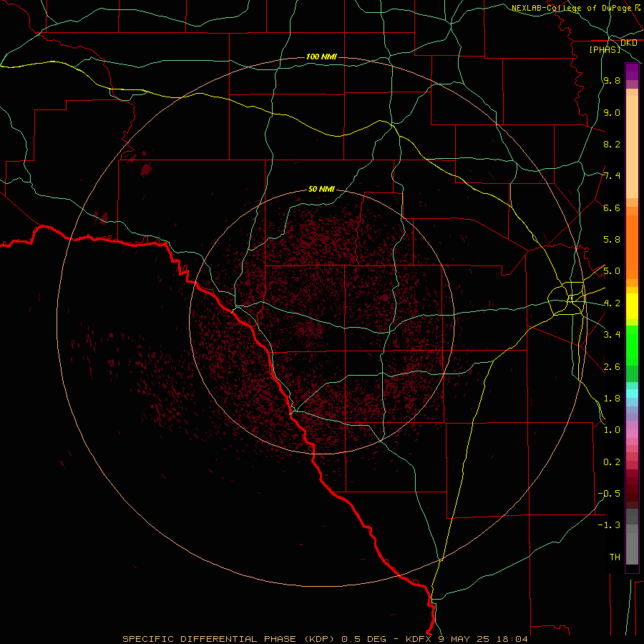The height and width of the screenshot is (644, 644).
Task: Select the yellow legend swatch
Action: click(632, 306)
